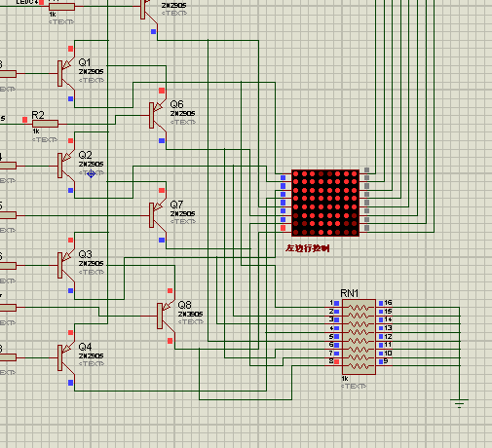Click the 8x8 red LED matrix display
The image size is (492, 448).
tap(325, 203)
